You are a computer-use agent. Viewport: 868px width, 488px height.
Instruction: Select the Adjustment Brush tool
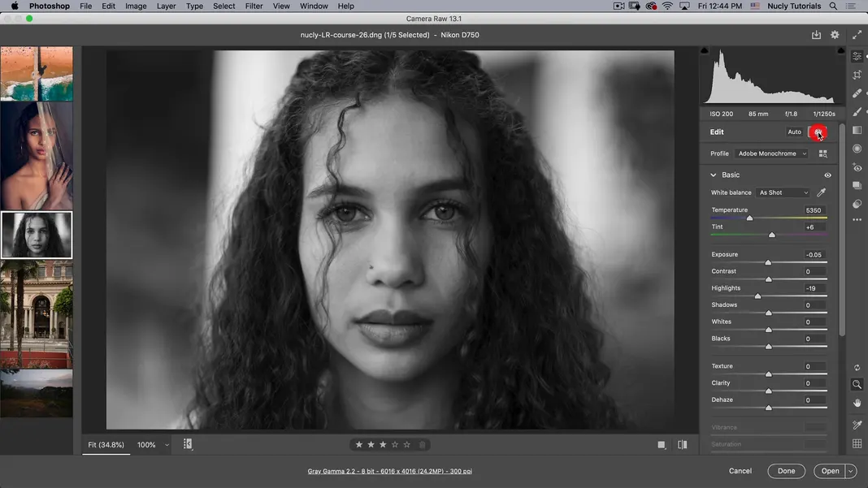coord(857,112)
